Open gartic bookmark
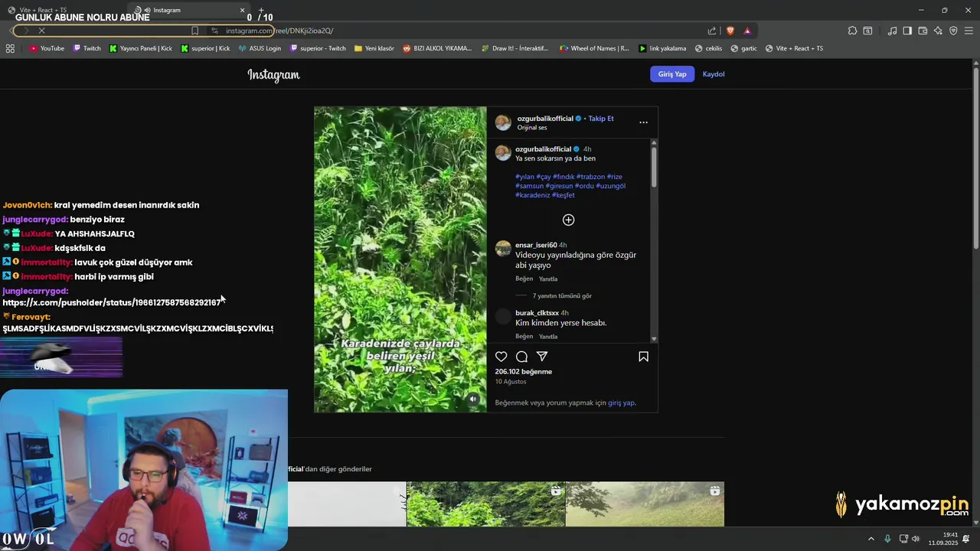Screen dimensions: 980x551 coord(743,48)
